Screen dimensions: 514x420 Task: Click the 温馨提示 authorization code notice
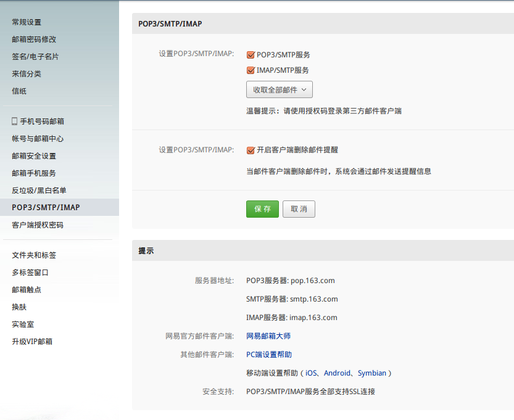click(x=324, y=111)
